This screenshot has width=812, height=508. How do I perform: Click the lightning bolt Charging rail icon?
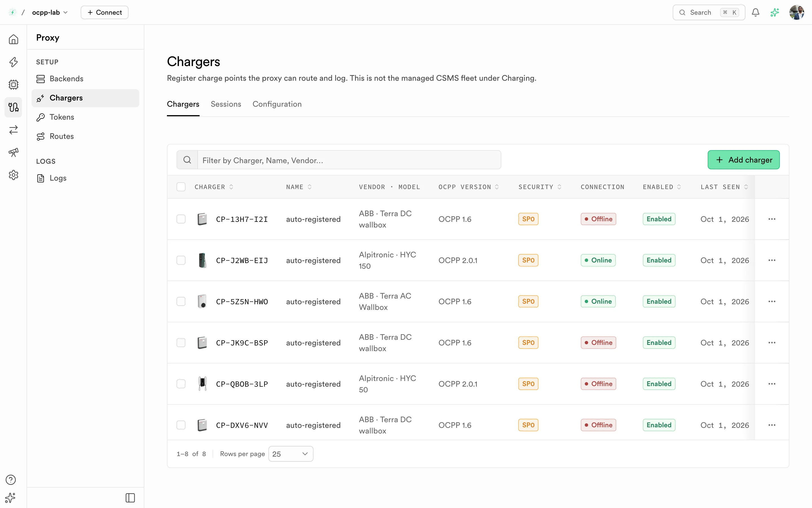[14, 62]
